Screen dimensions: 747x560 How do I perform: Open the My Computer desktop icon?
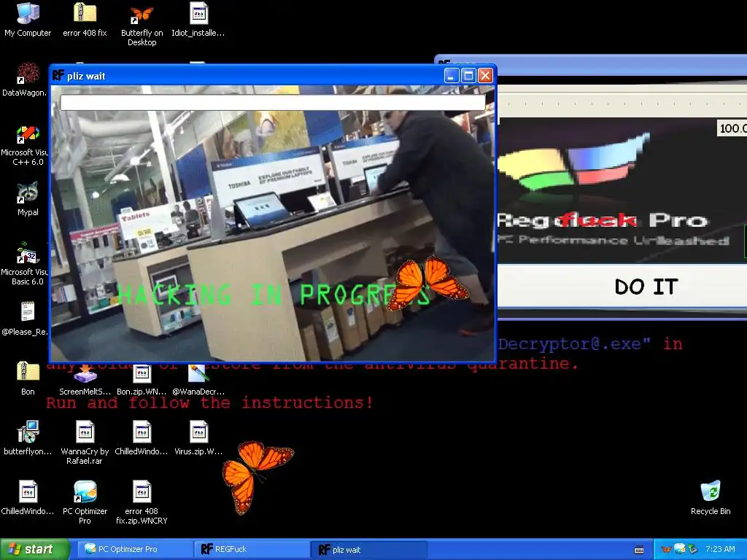pyautogui.click(x=28, y=20)
